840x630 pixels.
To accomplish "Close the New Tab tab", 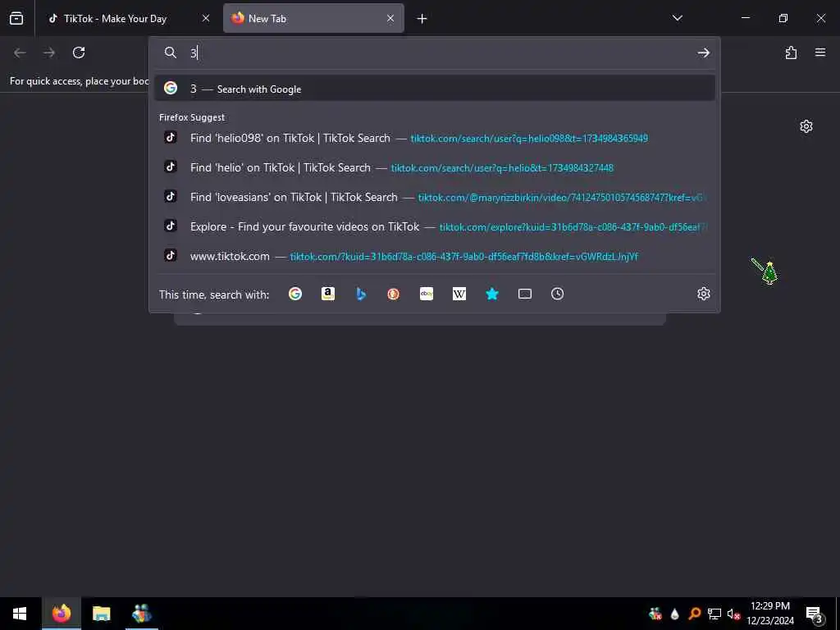I will click(390, 19).
